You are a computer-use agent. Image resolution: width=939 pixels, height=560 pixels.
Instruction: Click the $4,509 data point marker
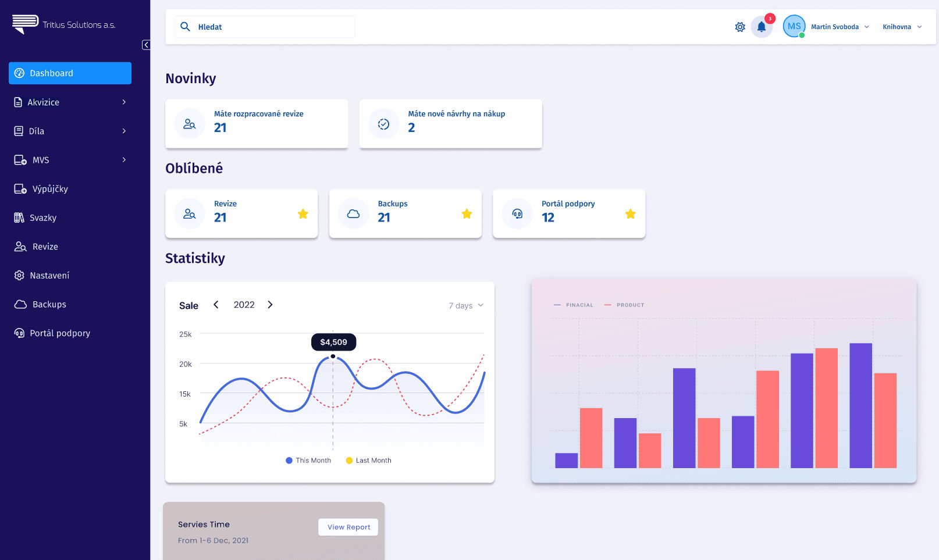(333, 356)
